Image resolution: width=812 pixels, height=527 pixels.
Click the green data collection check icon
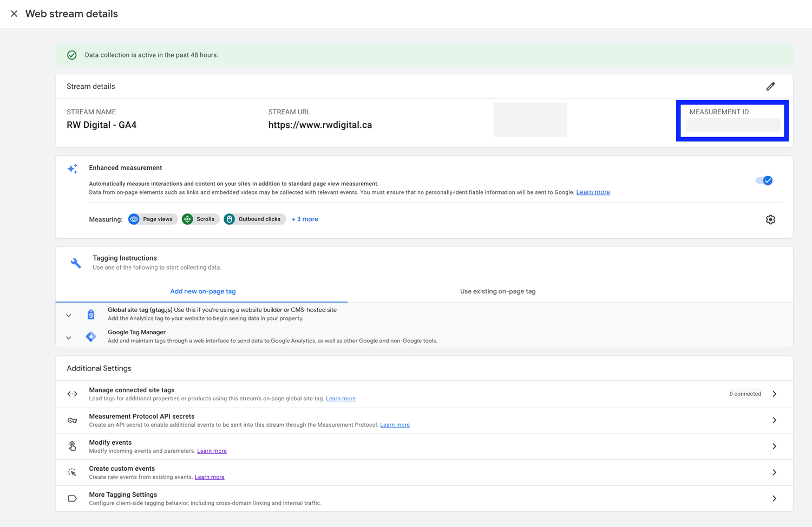pyautogui.click(x=72, y=55)
